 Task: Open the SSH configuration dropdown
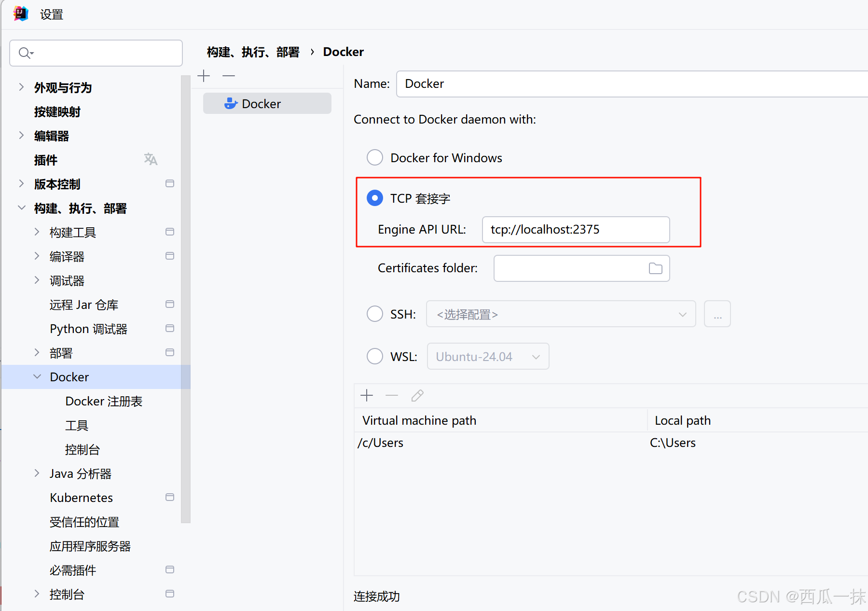[561, 314]
